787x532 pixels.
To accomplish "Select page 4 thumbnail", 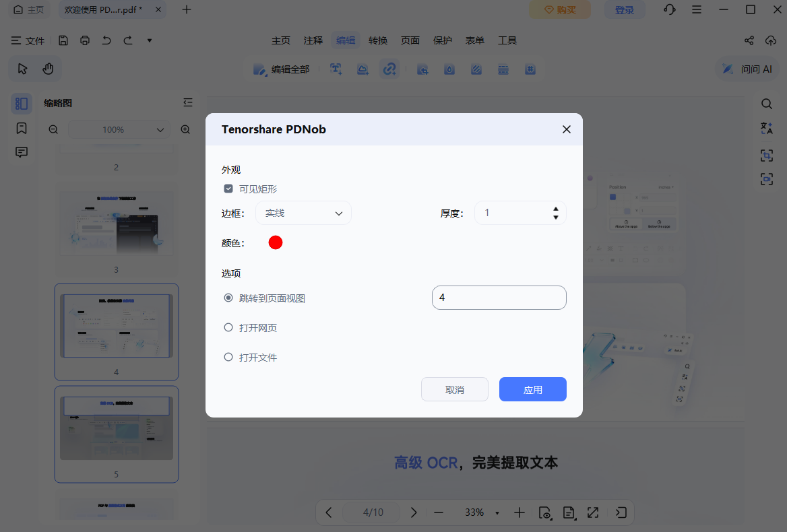I will click(x=117, y=326).
